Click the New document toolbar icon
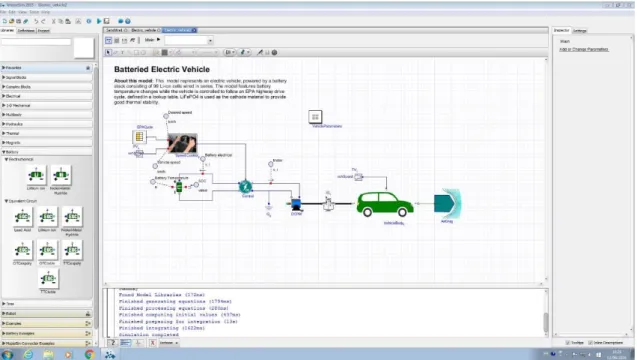This screenshot has height=360, width=637. (x=4, y=21)
